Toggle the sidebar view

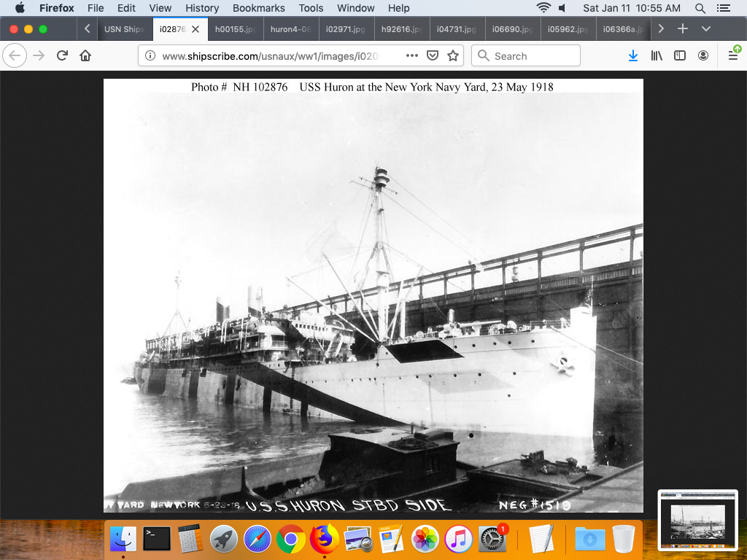680,56
